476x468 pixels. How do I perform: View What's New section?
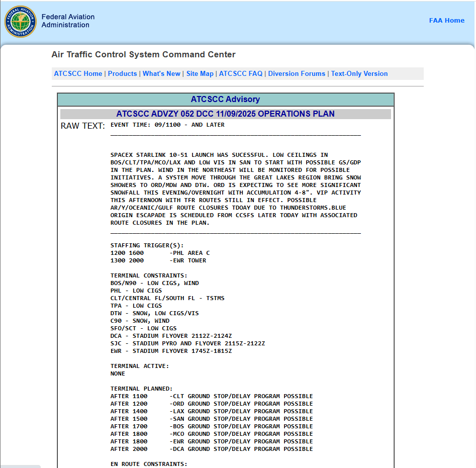[x=161, y=73]
